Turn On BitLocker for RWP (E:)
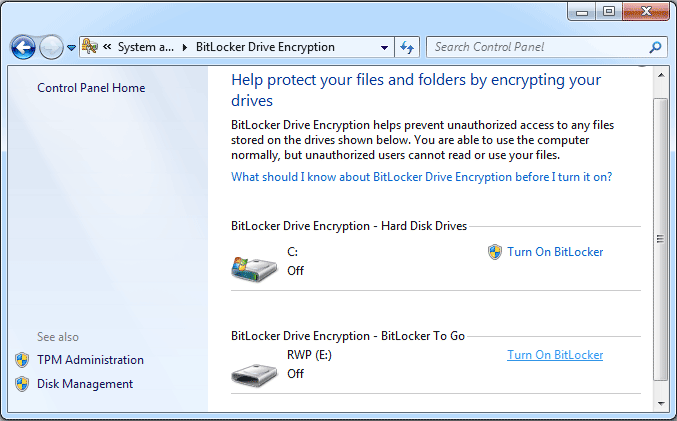The image size is (677, 421). [555, 355]
